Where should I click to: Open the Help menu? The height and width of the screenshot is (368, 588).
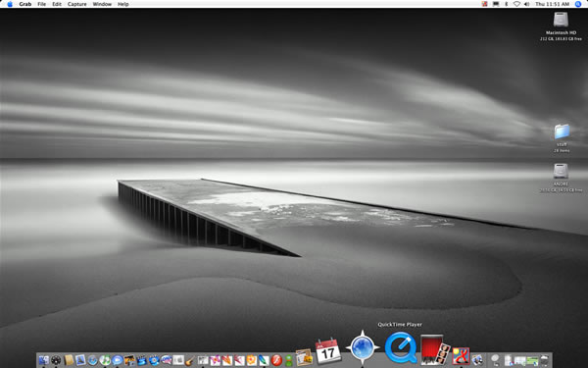123,4
